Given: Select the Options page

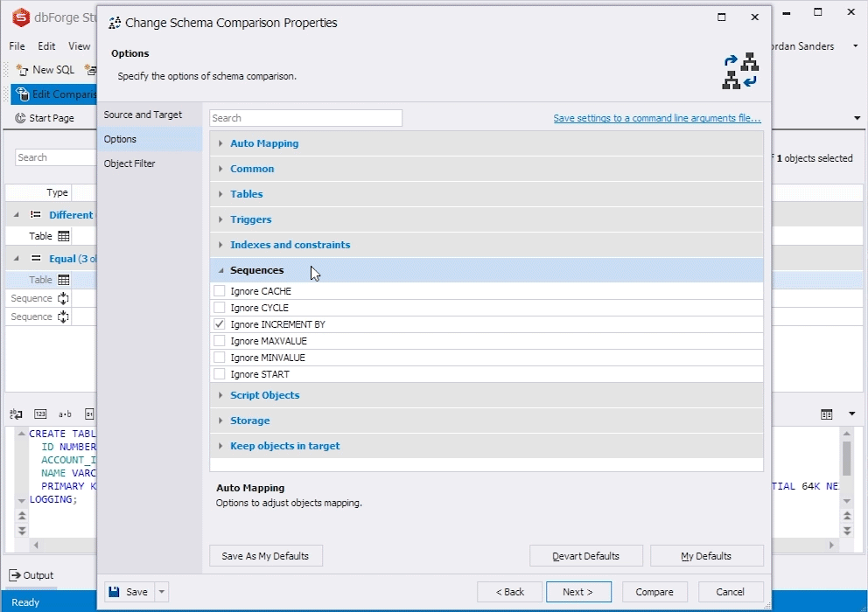Looking at the screenshot, I should [x=149, y=139].
